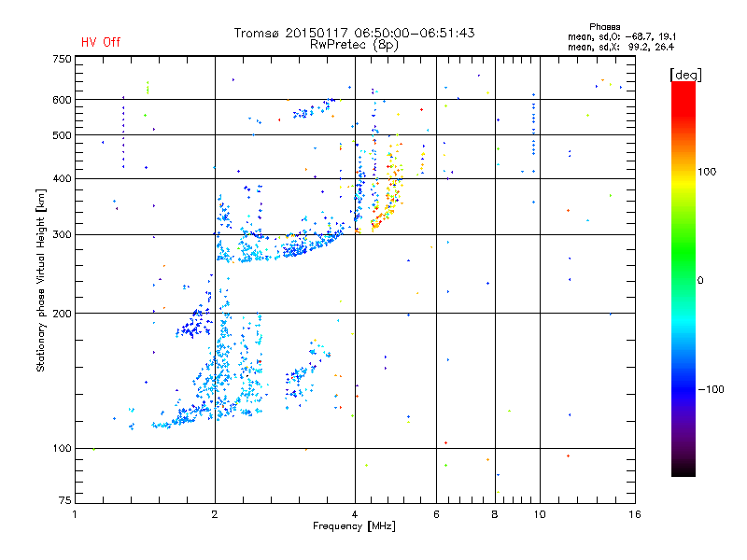
Task: Click the height axis tick label "100"
Action: (x=62, y=448)
